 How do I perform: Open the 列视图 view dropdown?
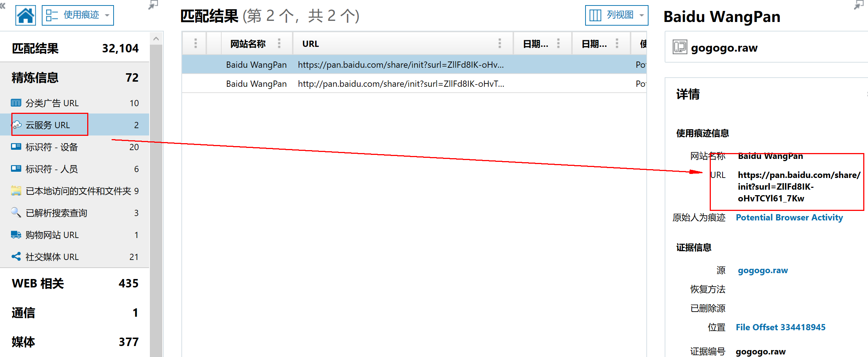616,15
